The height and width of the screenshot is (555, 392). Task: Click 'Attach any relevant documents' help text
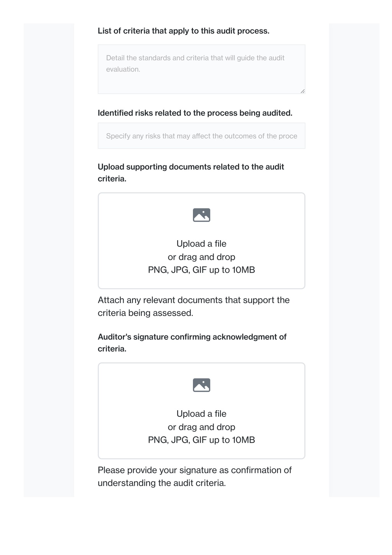coord(194,306)
